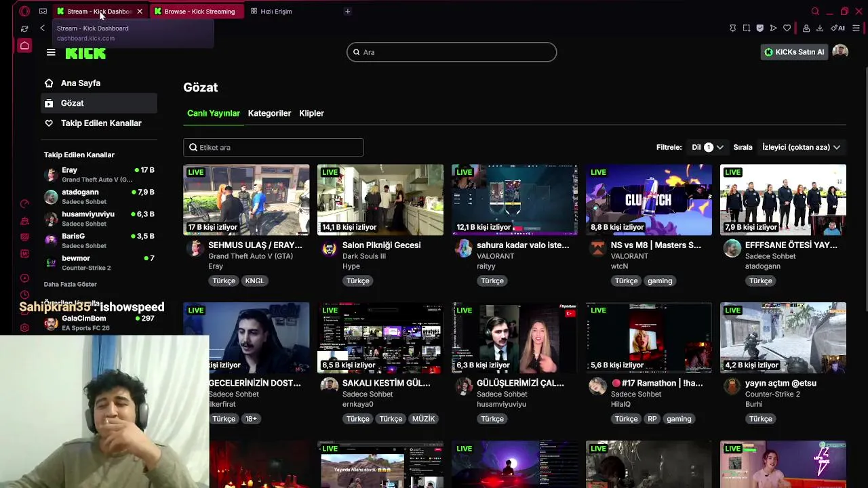Click the 18+ tag under ilkerfirat stream
This screenshot has width=868, height=488.
(x=251, y=419)
